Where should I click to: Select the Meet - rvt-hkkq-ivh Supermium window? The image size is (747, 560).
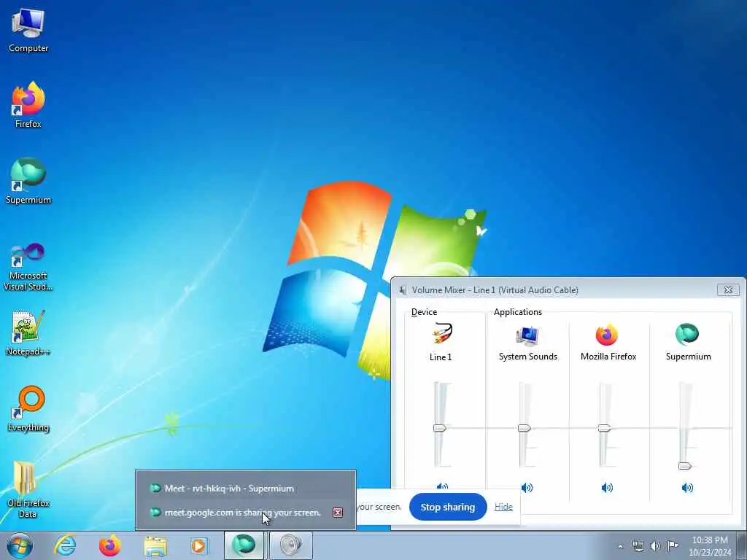tap(246, 489)
